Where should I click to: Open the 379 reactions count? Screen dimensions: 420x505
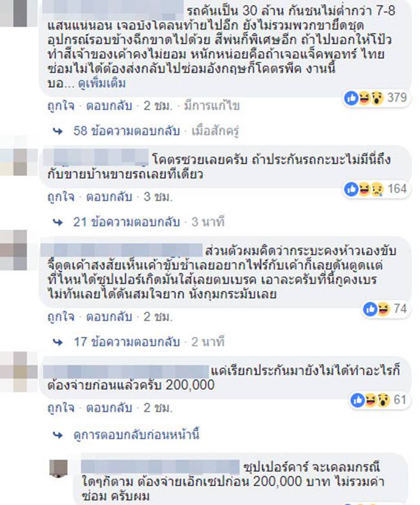pos(397,98)
